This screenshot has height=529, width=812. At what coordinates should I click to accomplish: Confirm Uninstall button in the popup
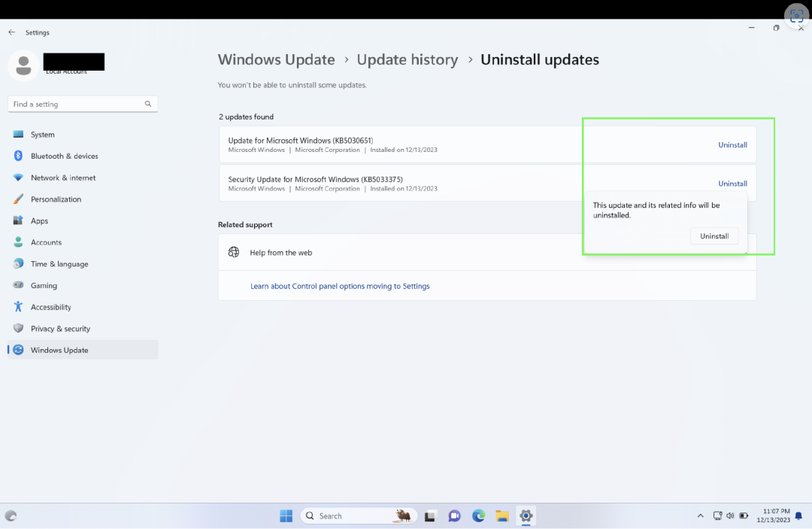tap(714, 236)
